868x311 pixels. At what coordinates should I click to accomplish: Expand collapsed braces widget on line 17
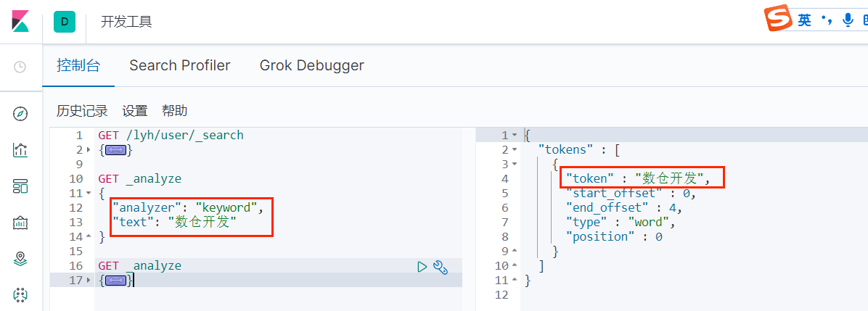[115, 281]
